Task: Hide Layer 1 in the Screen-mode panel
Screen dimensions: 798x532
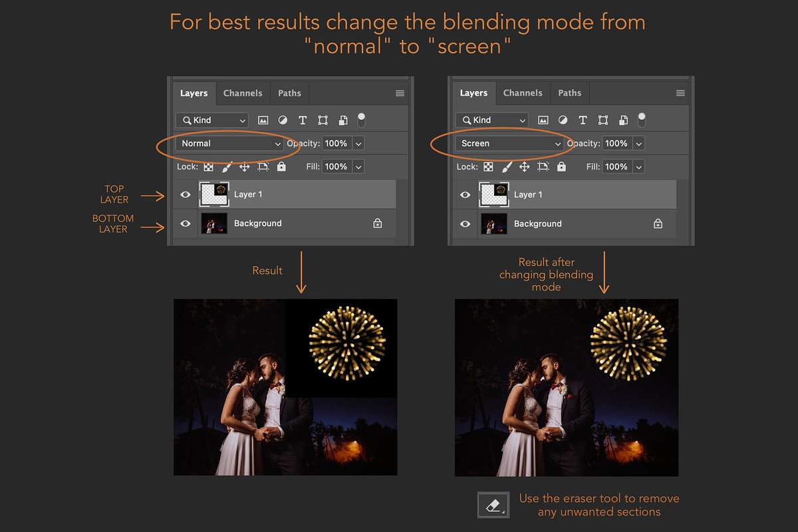Action: pos(465,195)
